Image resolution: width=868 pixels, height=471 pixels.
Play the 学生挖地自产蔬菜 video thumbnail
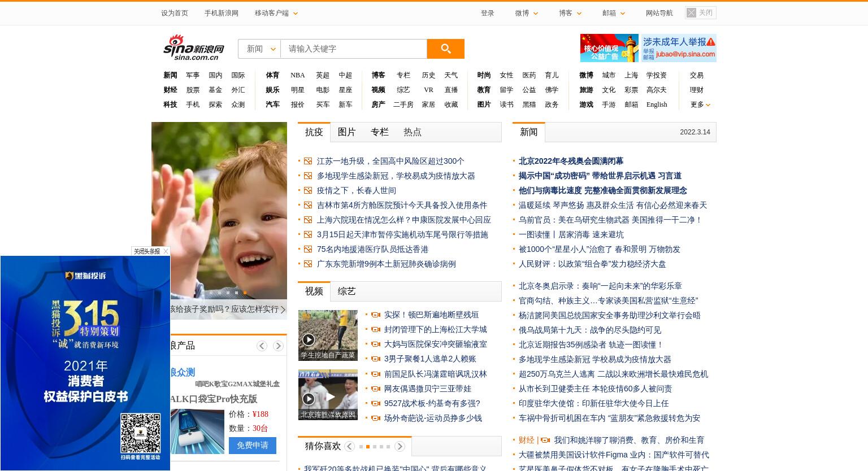tap(328, 335)
